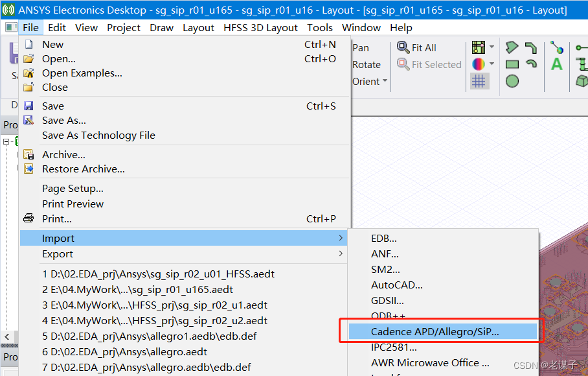
Task: Select the polygon drawing tool
Action: (x=512, y=47)
